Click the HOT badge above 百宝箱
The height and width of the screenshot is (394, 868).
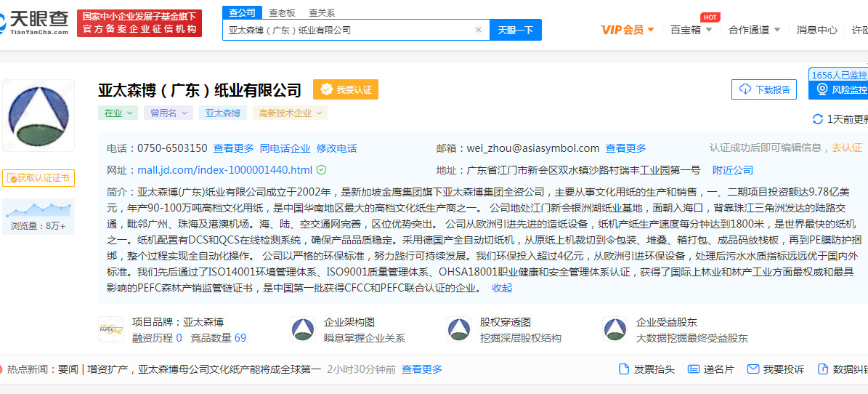pyautogui.click(x=710, y=17)
